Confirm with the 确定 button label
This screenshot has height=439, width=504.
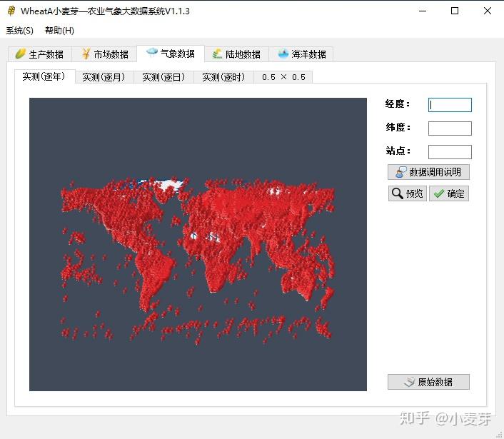[x=455, y=193]
